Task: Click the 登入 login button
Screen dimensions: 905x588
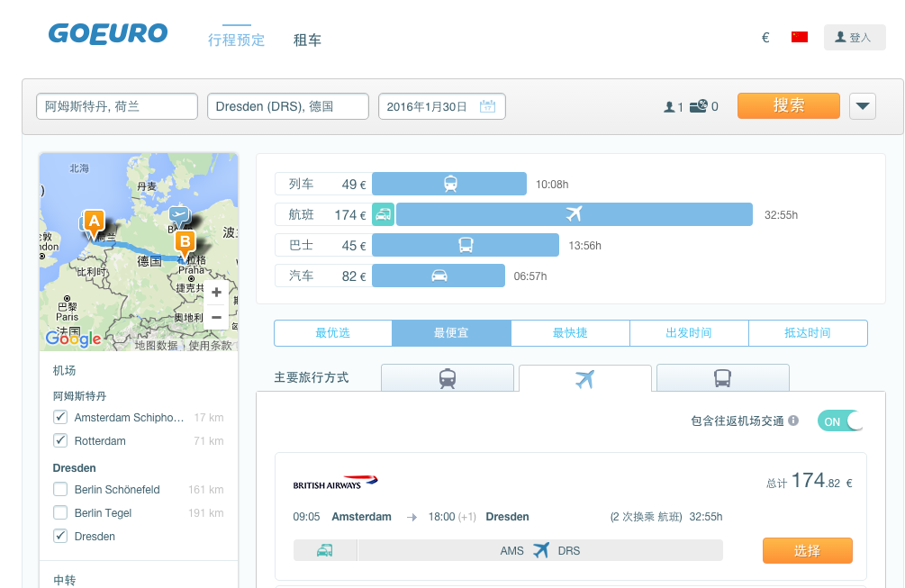Action: point(855,38)
